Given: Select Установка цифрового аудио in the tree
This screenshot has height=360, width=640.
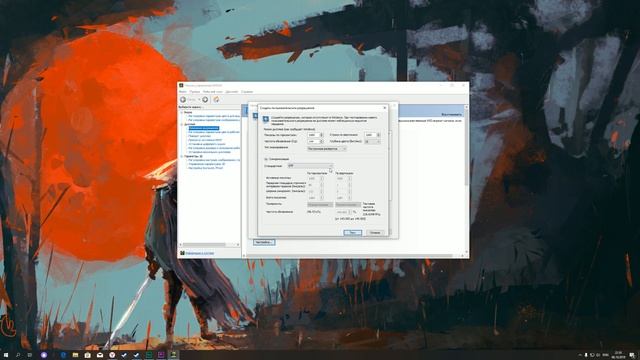Looking at the screenshot, I should [x=207, y=144].
